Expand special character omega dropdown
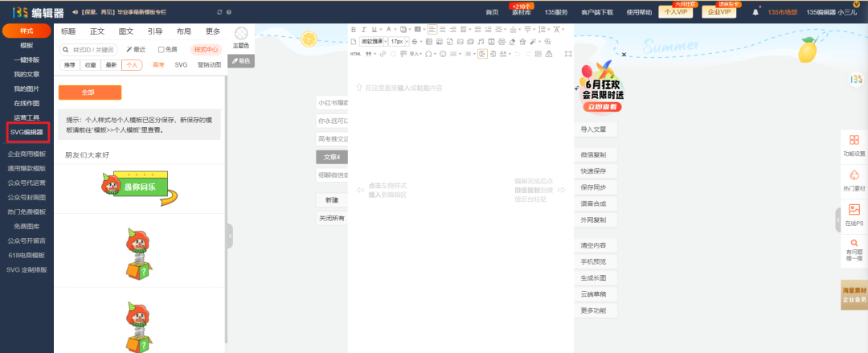The image size is (868, 353). (435, 54)
